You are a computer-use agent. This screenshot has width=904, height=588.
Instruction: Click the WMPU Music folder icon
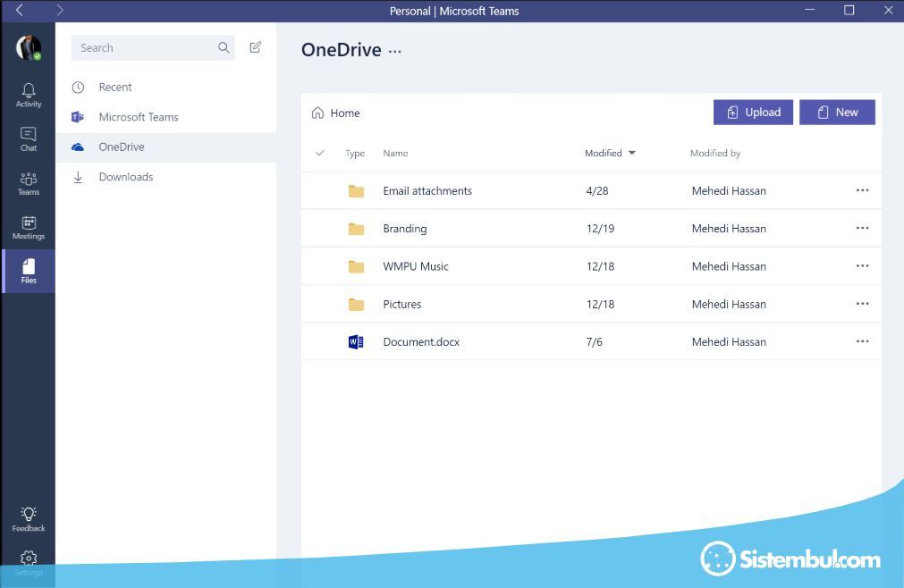click(356, 266)
